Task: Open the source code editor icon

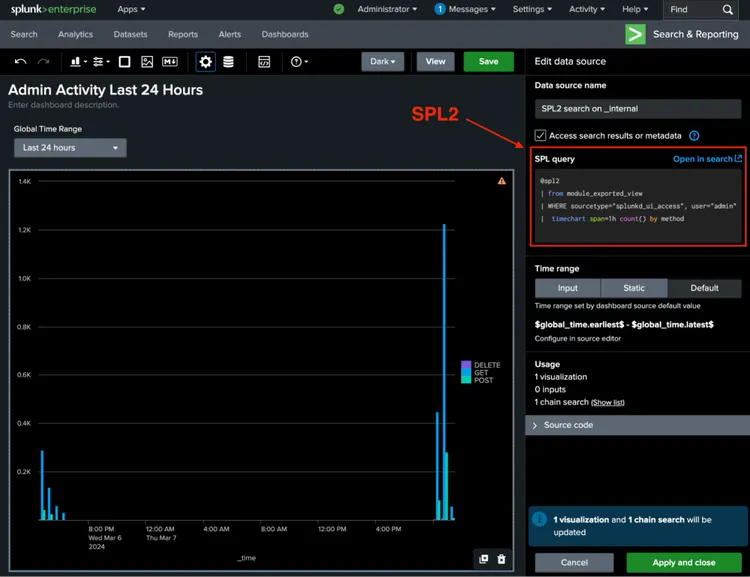Action: (264, 62)
